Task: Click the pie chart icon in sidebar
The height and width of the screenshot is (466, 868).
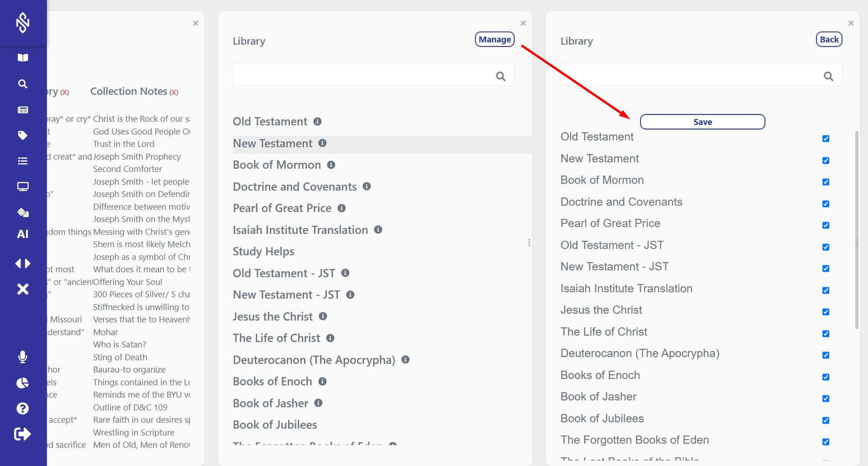Action: 23,383
